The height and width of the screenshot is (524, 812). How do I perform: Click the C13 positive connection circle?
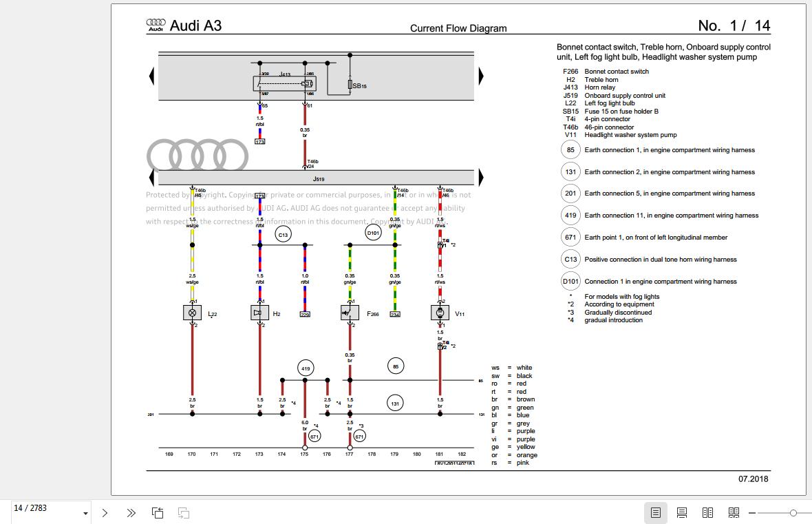[283, 234]
